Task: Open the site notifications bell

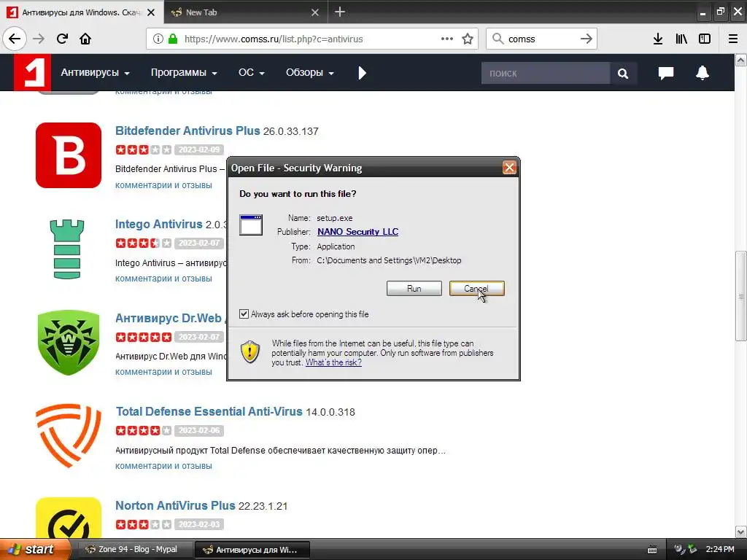Action: coord(703,73)
